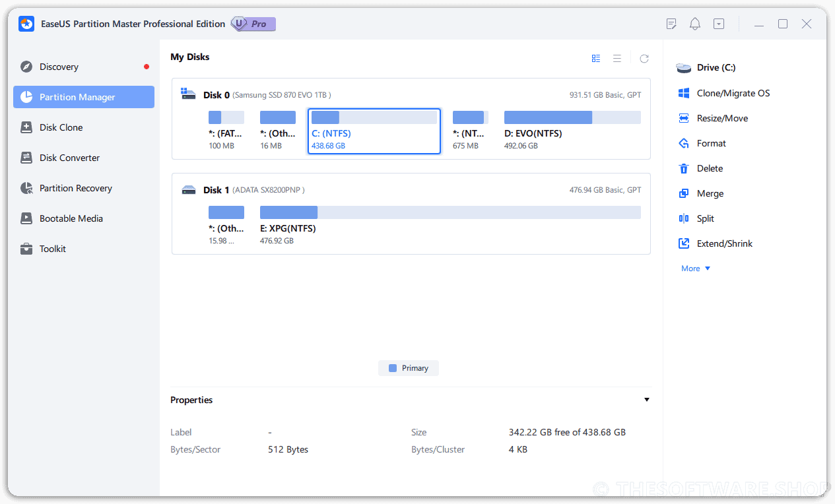This screenshot has height=504, width=835.
Task: Open the Discovery section
Action: click(x=84, y=67)
